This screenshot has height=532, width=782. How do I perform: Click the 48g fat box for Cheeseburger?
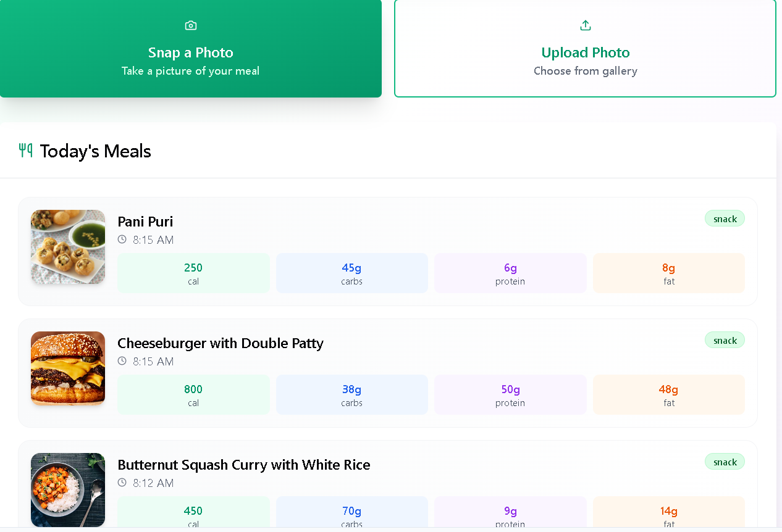click(668, 394)
